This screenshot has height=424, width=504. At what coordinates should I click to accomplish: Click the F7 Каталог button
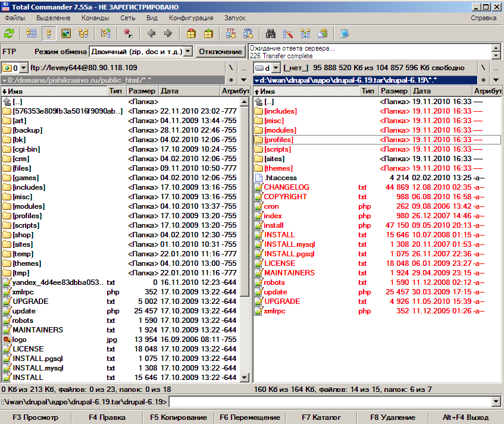click(x=321, y=417)
